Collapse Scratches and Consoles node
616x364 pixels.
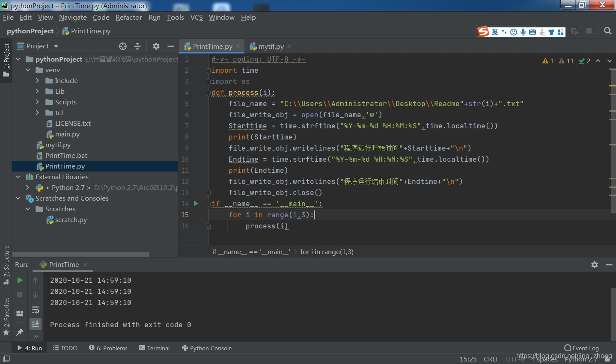[18, 198]
